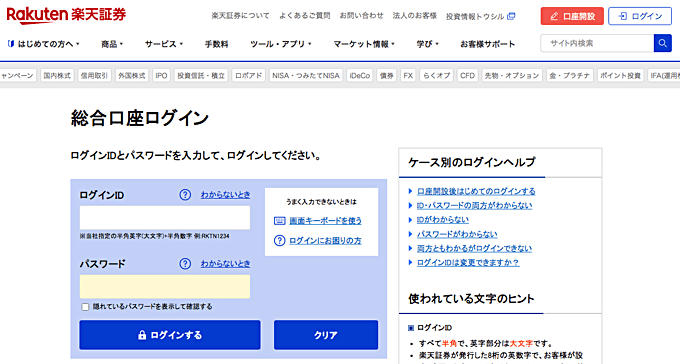
Task: Focus the パスワード input field
Action: pyautogui.click(x=165, y=287)
